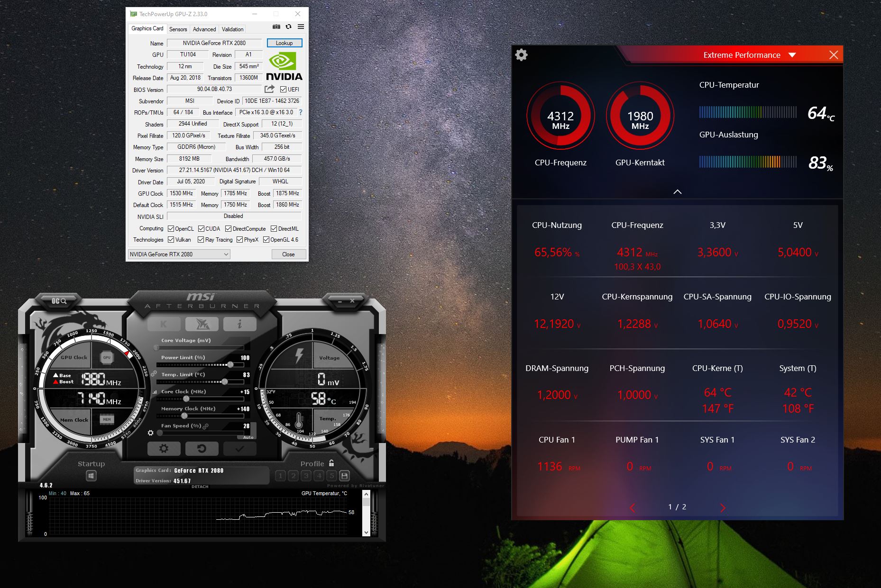Open the settings gear in the MSI monitoring panel

click(521, 55)
